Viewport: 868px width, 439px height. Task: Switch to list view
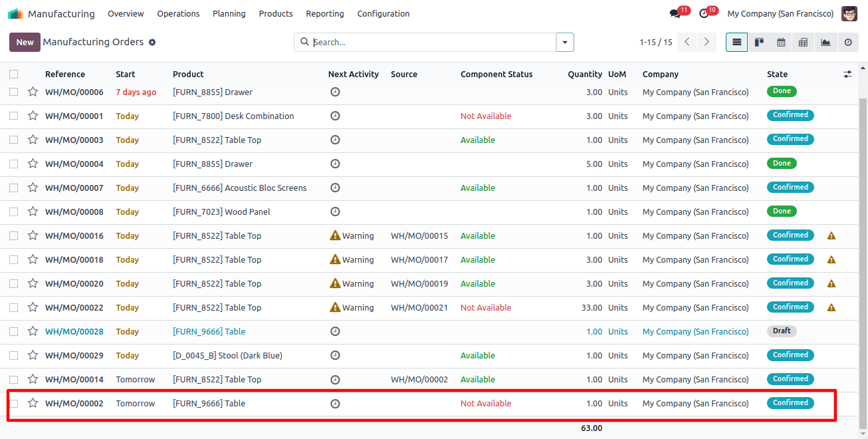pyautogui.click(x=736, y=42)
